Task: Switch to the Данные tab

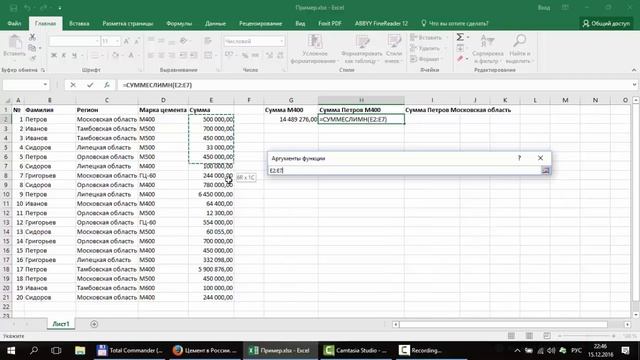Action: [x=215, y=24]
